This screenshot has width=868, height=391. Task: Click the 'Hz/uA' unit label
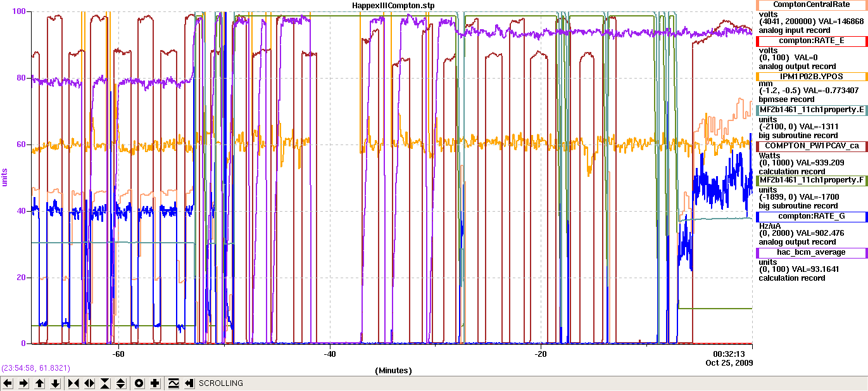pyautogui.click(x=769, y=225)
